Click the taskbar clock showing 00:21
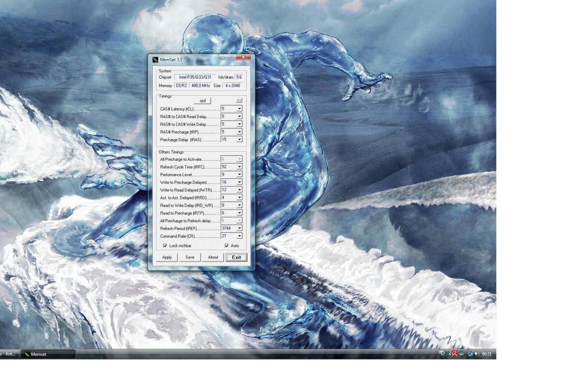Viewport: 588px width, 367px height. pos(487,354)
